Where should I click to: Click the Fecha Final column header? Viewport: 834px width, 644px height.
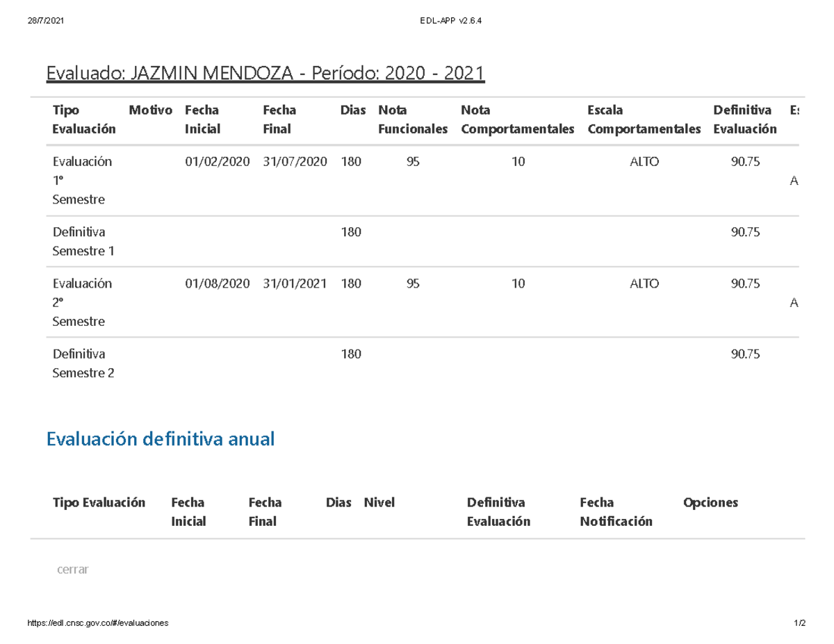(x=279, y=119)
